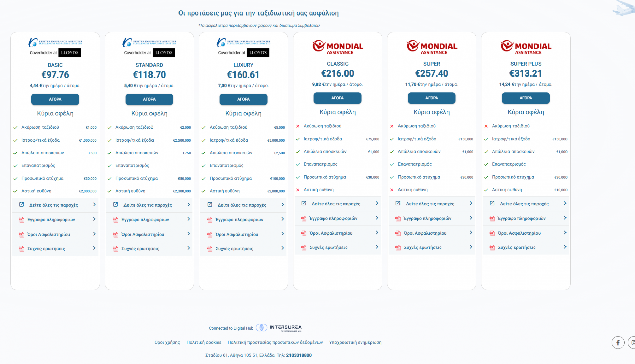Expand the CLASSIC plan's Όροι Ασφαλιστηρίου arrow
Image resolution: width=635 pixels, height=364 pixels.
pyautogui.click(x=377, y=233)
